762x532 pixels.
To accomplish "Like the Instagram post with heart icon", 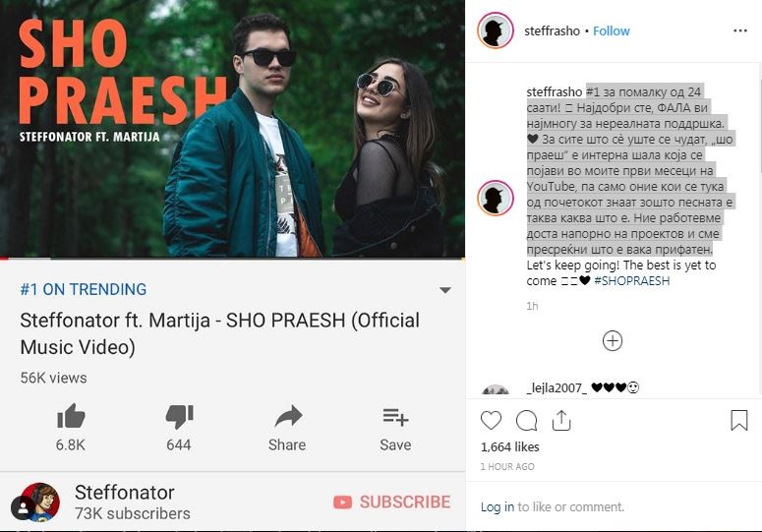I will tap(491, 420).
